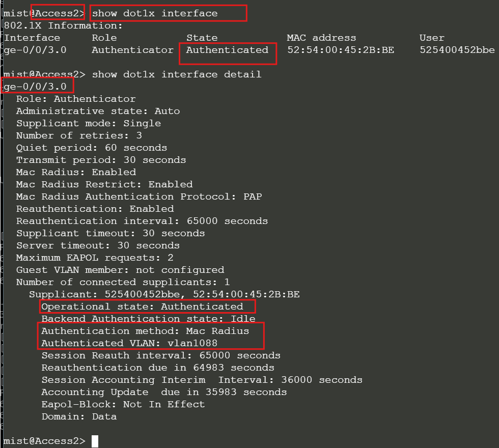Click 'Operational state: Authenticated' line
This screenshot has width=499, height=448.
pyautogui.click(x=142, y=306)
